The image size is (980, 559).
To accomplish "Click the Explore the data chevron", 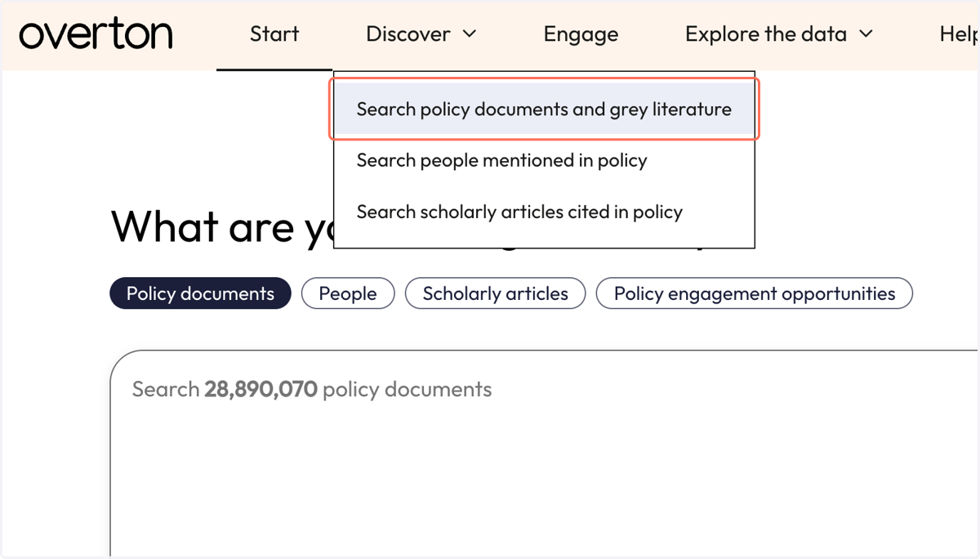I will pyautogui.click(x=866, y=34).
